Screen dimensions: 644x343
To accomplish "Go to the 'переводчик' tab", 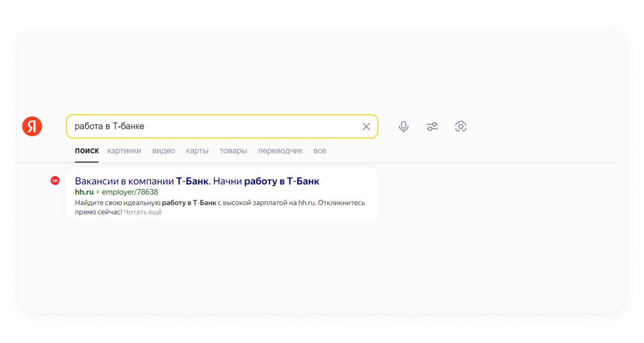I will coord(280,151).
